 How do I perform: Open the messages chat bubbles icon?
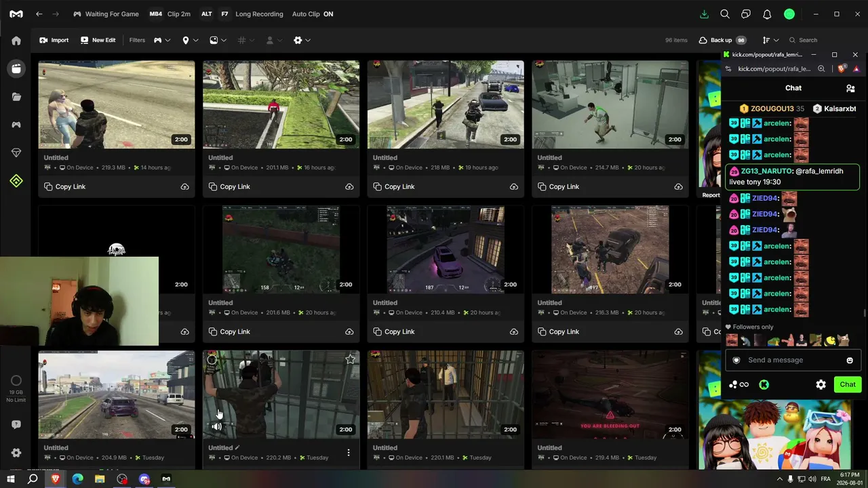(746, 14)
